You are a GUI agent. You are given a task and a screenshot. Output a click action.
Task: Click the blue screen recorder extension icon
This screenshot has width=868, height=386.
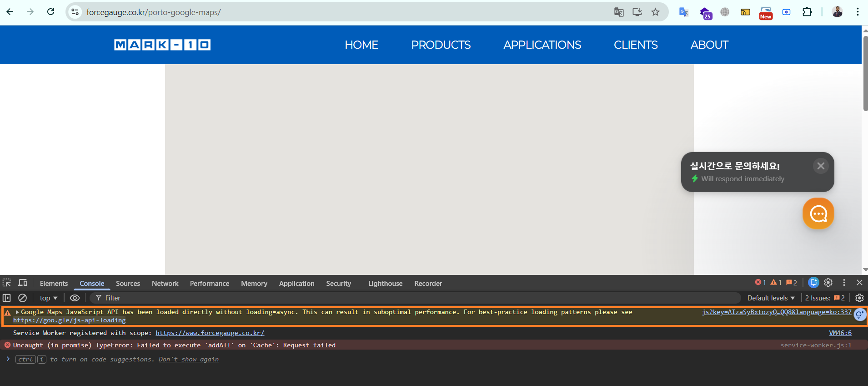click(x=786, y=12)
